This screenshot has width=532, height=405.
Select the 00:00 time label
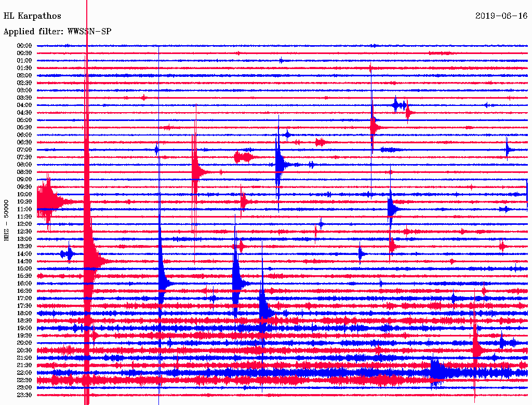pyautogui.click(x=24, y=46)
